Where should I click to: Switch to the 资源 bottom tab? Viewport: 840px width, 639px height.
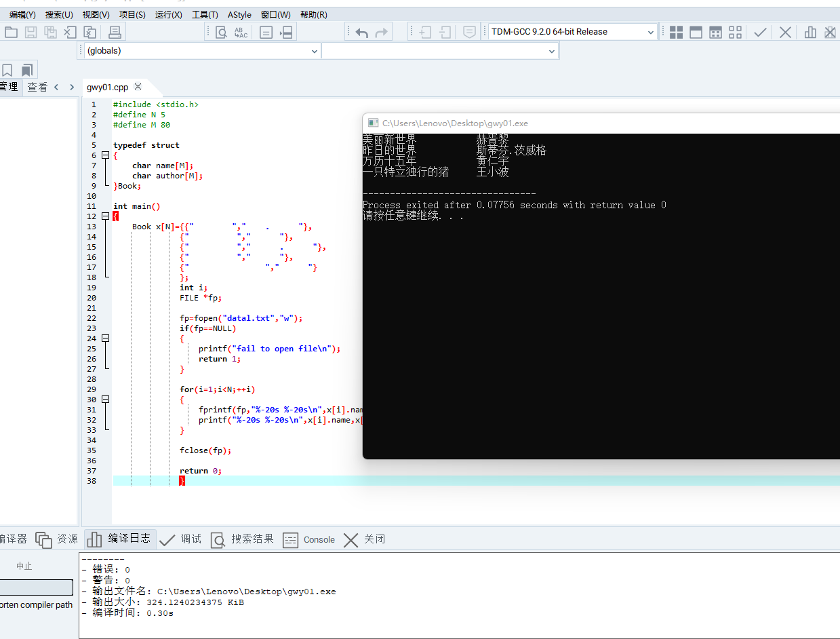click(x=57, y=539)
